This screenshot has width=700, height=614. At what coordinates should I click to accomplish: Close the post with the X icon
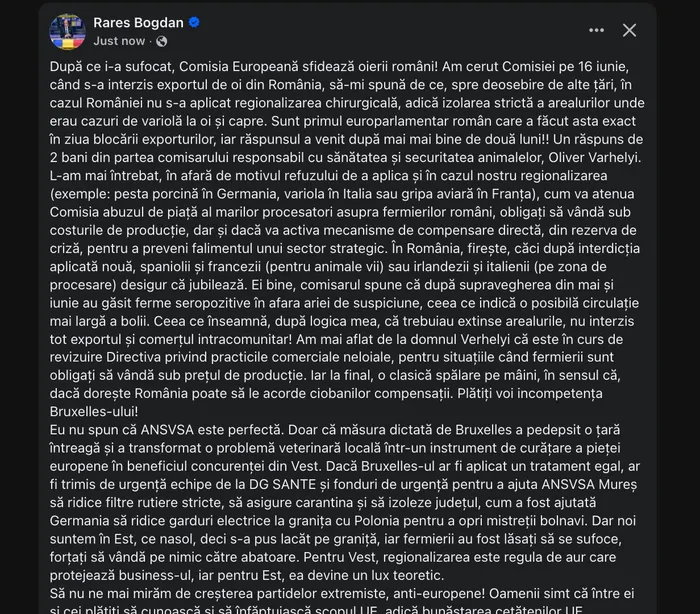point(629,30)
